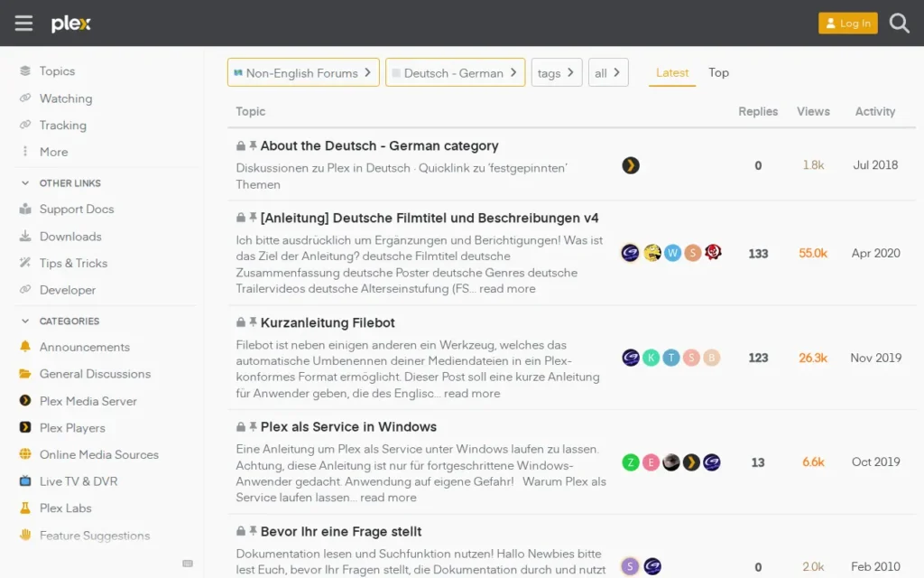Click the Plex avatar on the About Deutsch row
Screen dimensions: 924x578
coord(631,165)
